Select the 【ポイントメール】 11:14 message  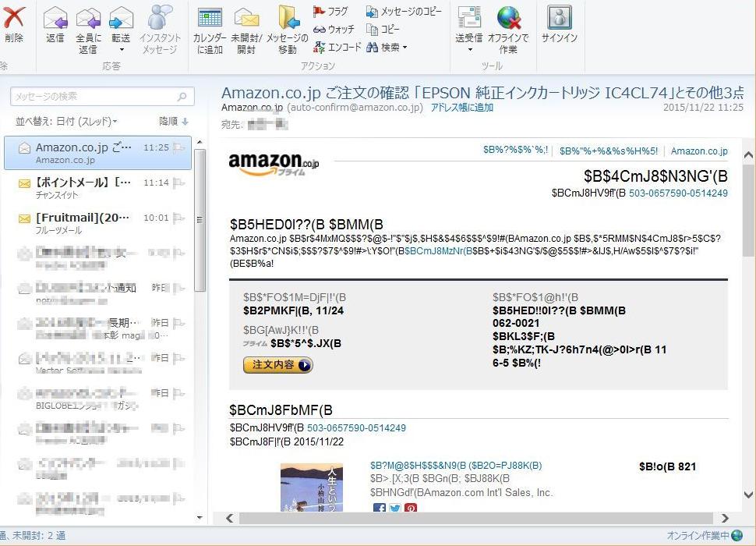pos(98,188)
